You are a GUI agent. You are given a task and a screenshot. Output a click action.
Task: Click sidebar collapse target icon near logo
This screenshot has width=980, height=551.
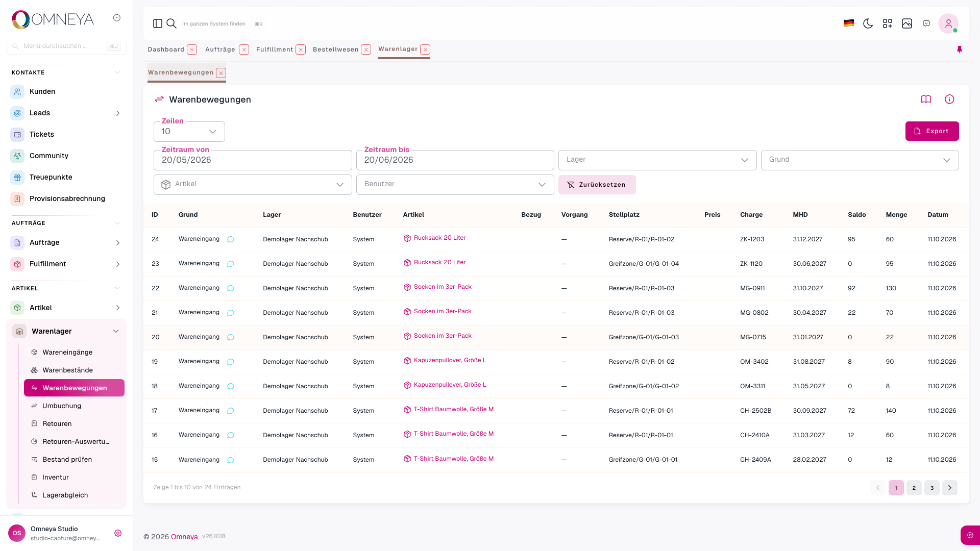coord(117,18)
